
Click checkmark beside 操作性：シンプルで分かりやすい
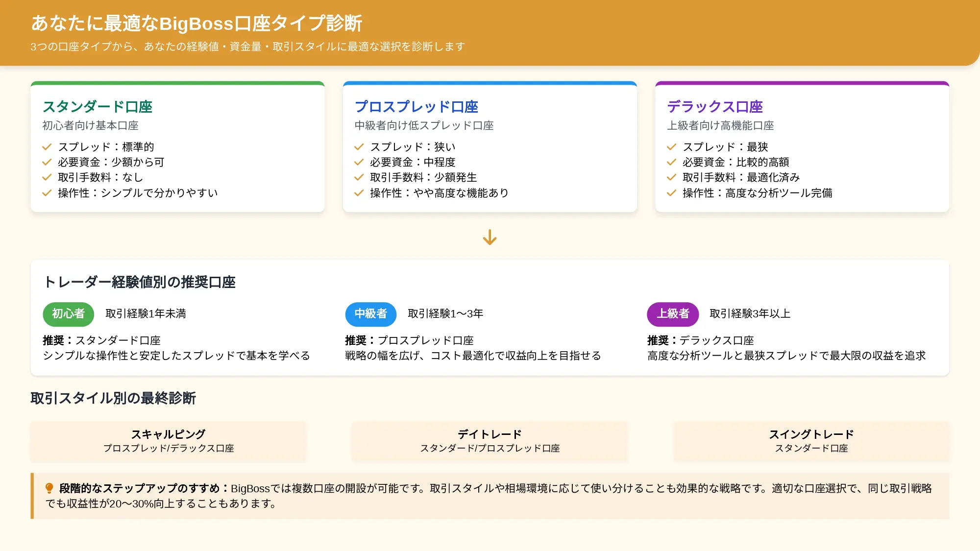[47, 193]
